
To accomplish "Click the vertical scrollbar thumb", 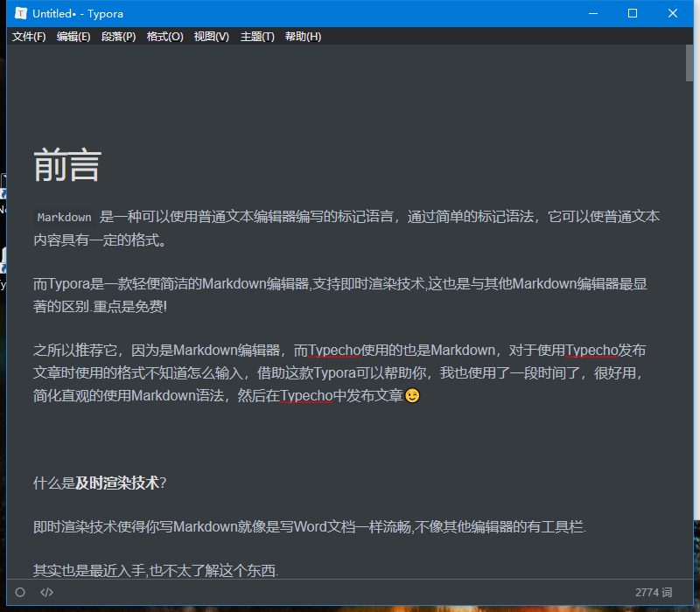I will pos(689,63).
